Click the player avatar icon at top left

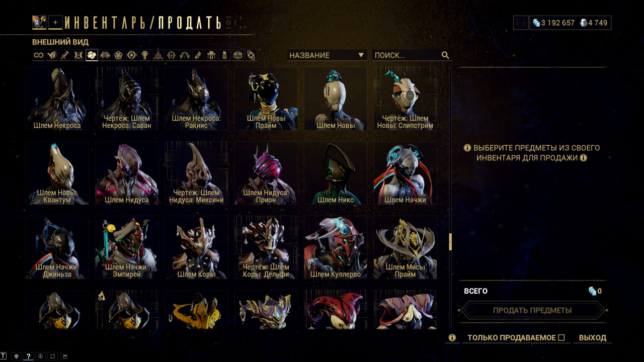coord(39,22)
